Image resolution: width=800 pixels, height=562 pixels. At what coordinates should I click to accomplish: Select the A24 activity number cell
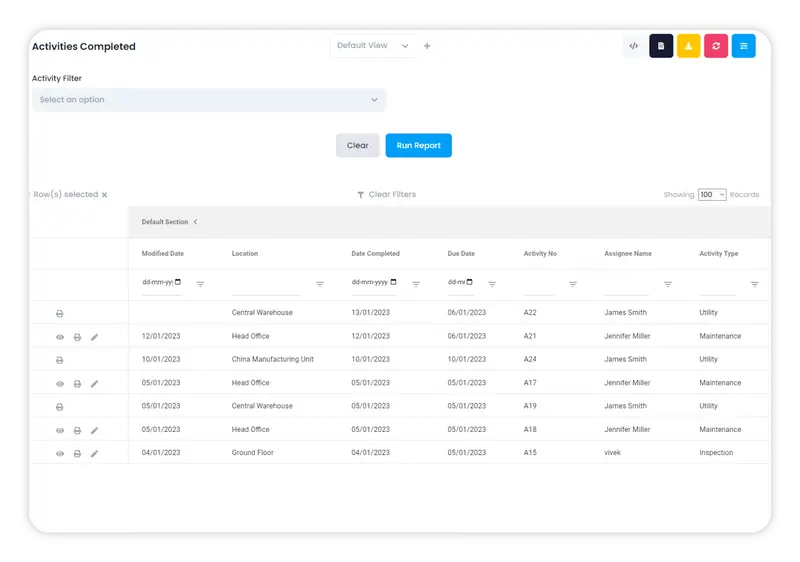click(x=530, y=359)
